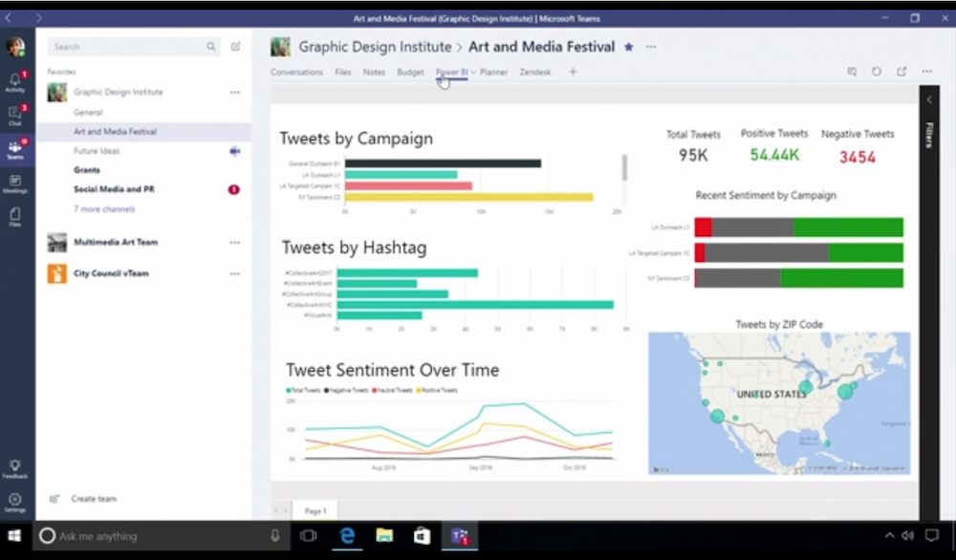The width and height of the screenshot is (956, 560).
Task: Open File Explorer from taskbar
Action: point(384,536)
